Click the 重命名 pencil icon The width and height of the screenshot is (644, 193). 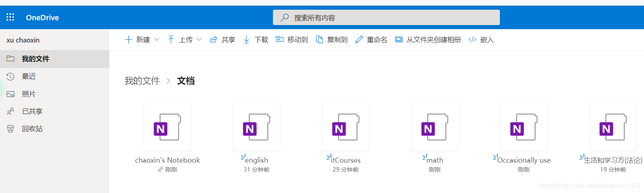pyautogui.click(x=359, y=39)
